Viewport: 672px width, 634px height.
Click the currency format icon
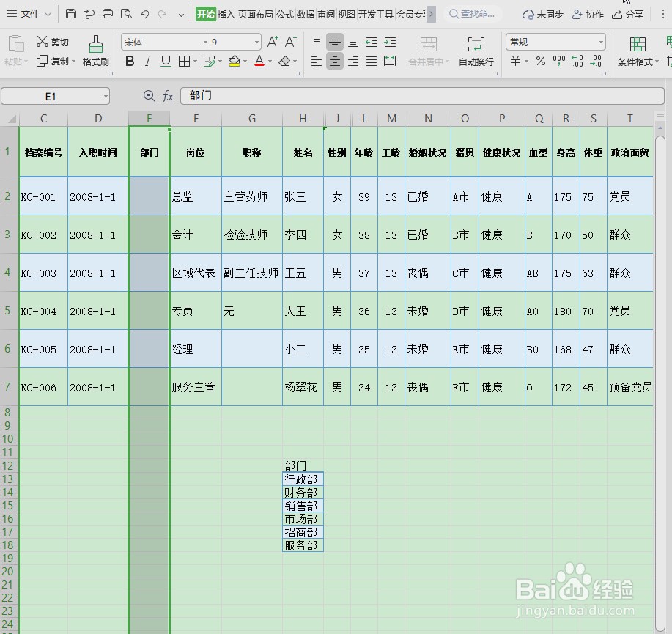[x=516, y=62]
